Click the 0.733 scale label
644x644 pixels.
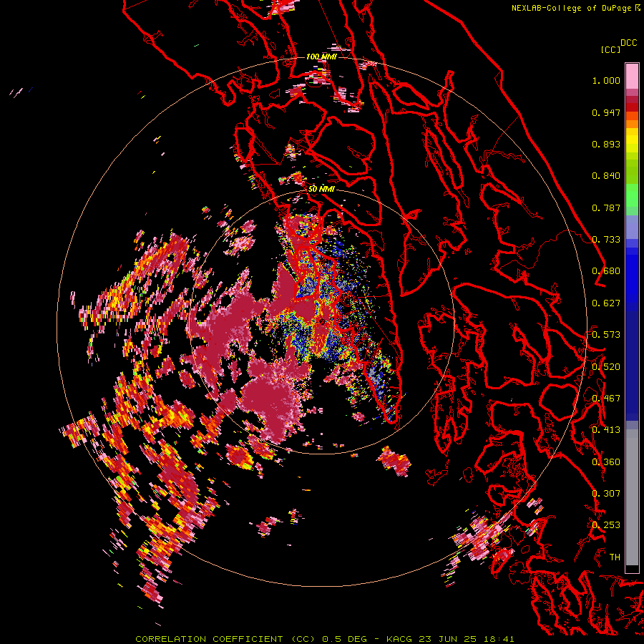point(606,240)
